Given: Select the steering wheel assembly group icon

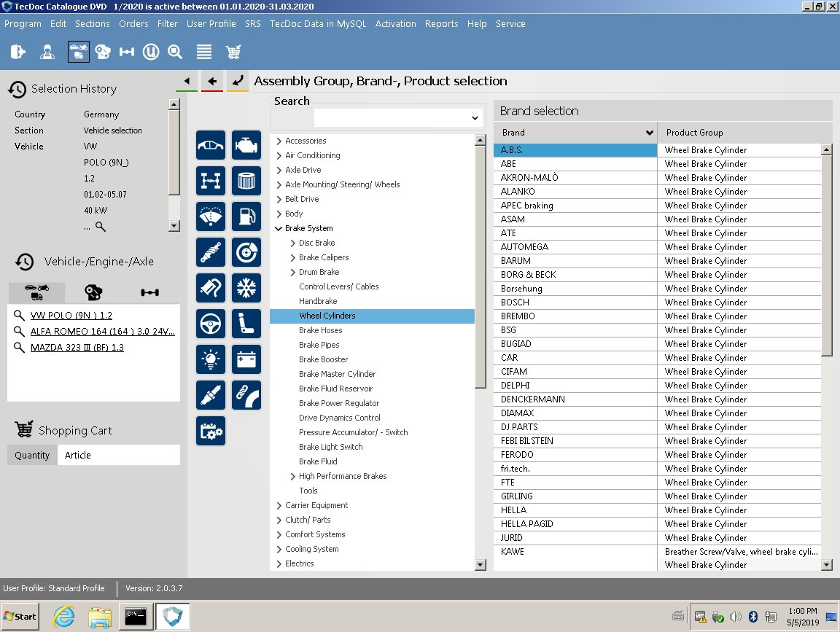Looking at the screenshot, I should [211, 324].
